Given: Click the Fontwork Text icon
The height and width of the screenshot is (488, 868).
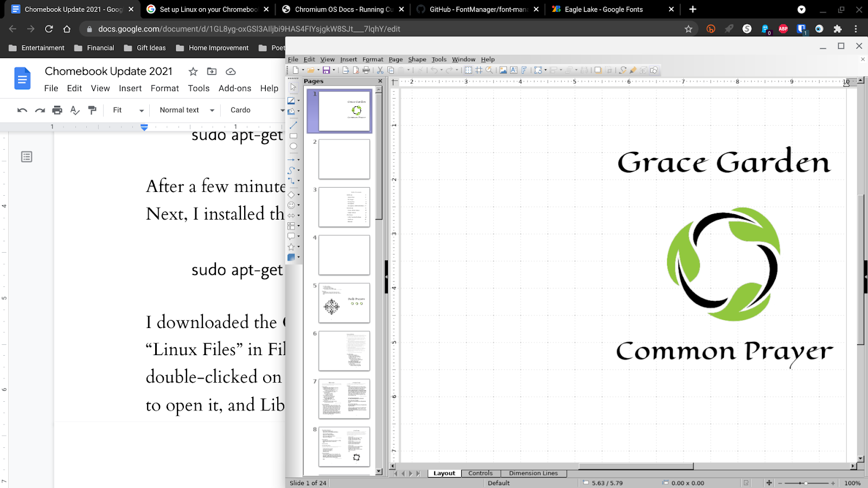Looking at the screenshot, I should (x=524, y=70).
